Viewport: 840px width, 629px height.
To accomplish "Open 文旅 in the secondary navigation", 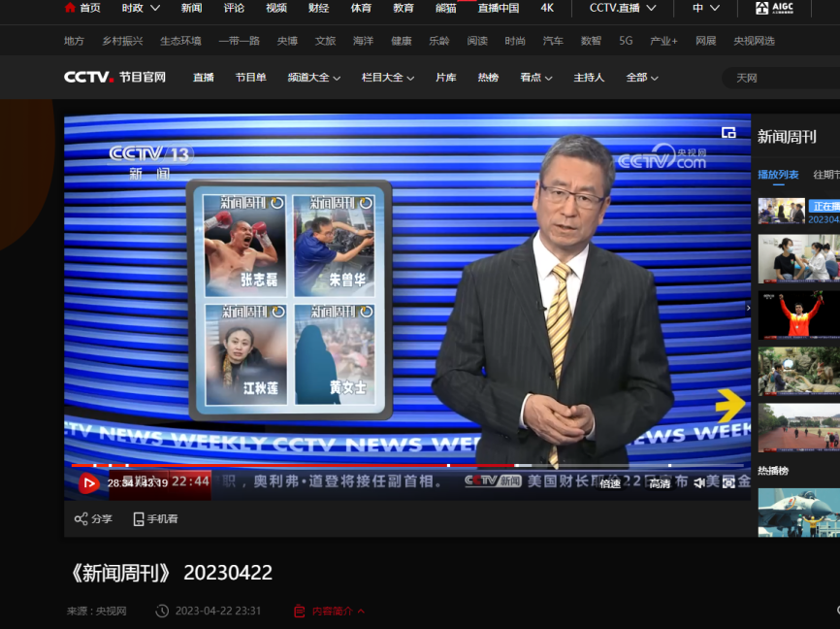I will click(x=325, y=41).
